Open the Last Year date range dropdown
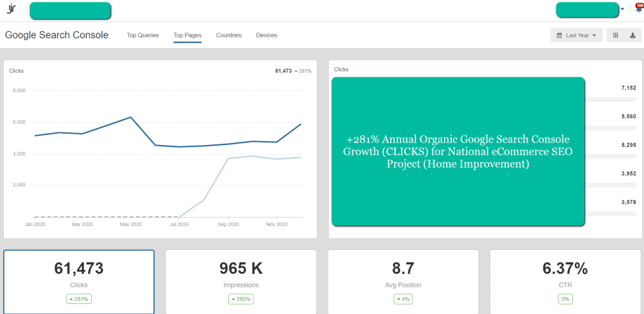644x314 pixels. point(576,35)
